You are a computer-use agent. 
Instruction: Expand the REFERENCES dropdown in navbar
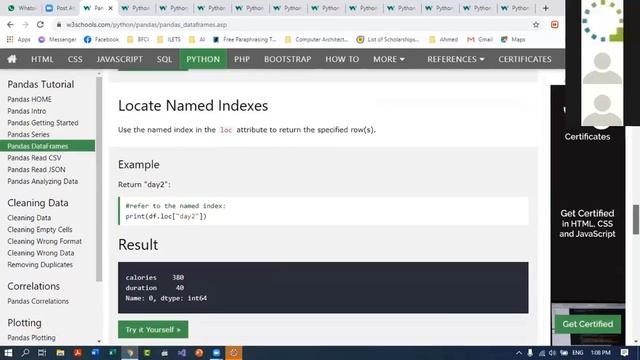(x=456, y=59)
